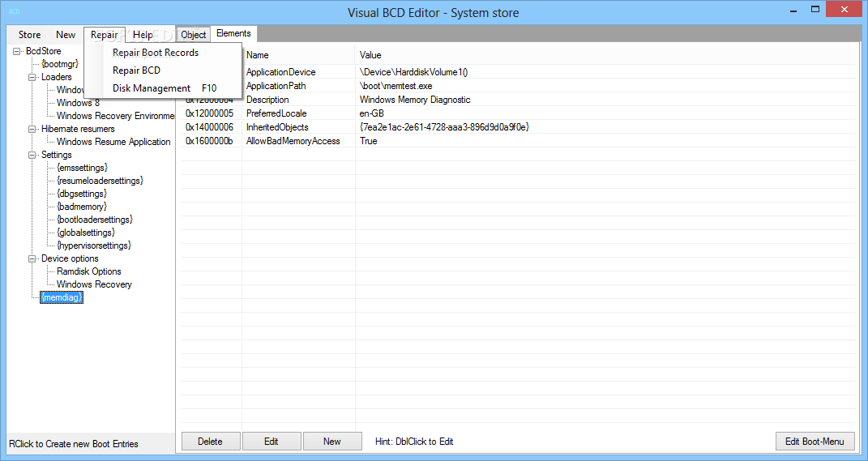Select the AllowBadMemoryAccess element row
The height and width of the screenshot is (461, 868).
pyautogui.click(x=518, y=141)
